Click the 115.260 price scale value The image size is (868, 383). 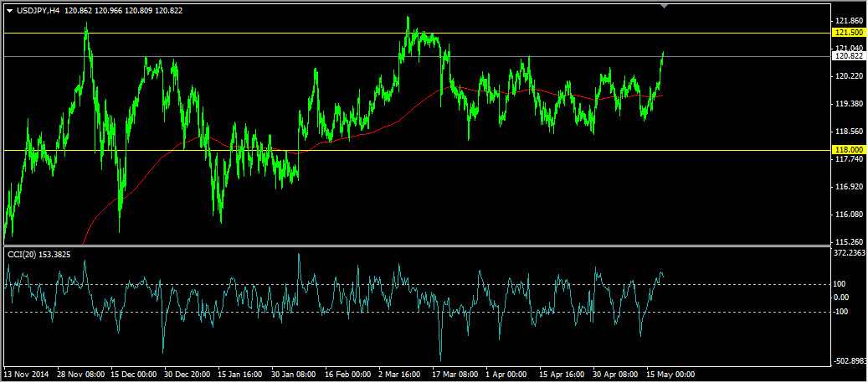click(850, 241)
